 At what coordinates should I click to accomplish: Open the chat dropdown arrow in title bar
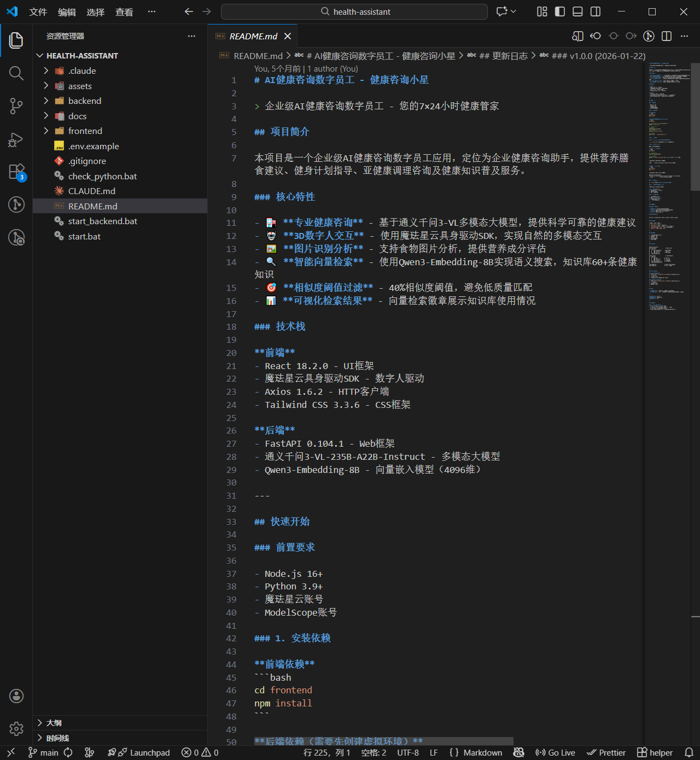(514, 11)
